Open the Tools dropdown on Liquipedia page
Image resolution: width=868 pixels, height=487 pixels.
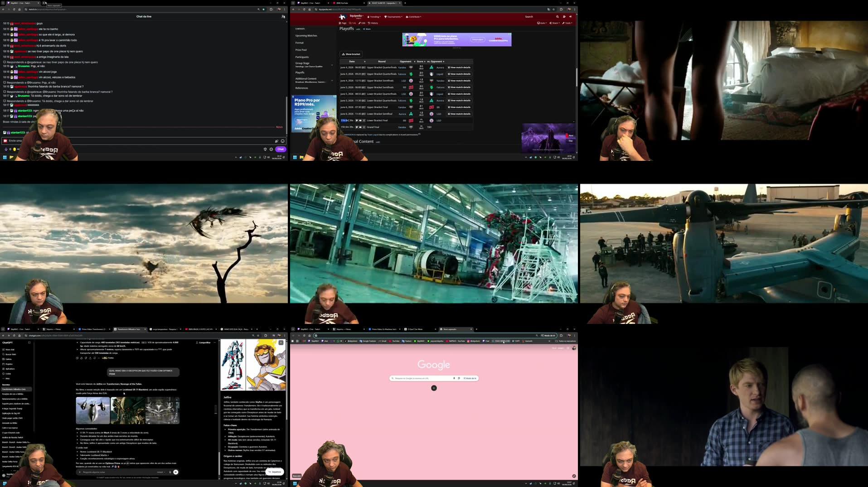[x=567, y=23]
